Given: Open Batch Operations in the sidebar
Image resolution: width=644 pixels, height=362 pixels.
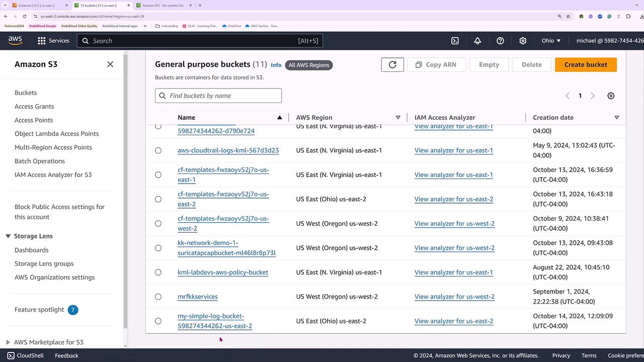Looking at the screenshot, I should [40, 161].
